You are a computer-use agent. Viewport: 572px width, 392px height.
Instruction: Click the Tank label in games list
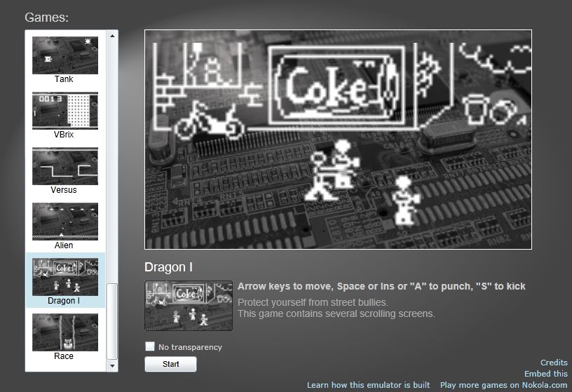(64, 79)
